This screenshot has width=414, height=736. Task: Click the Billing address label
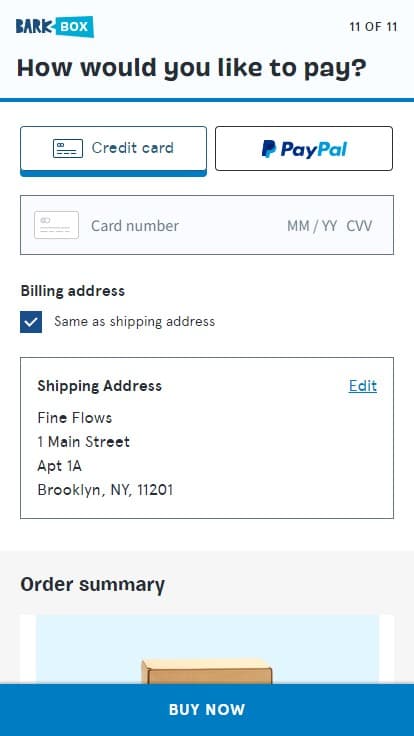click(73, 291)
